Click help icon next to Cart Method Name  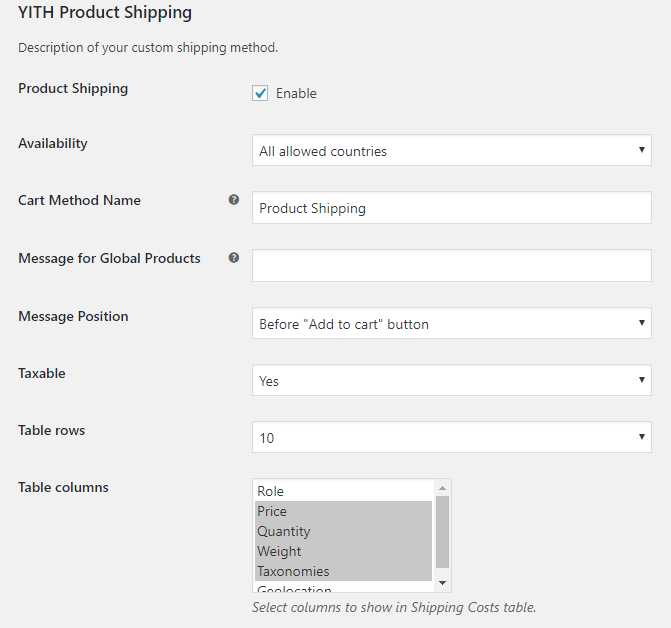(234, 200)
